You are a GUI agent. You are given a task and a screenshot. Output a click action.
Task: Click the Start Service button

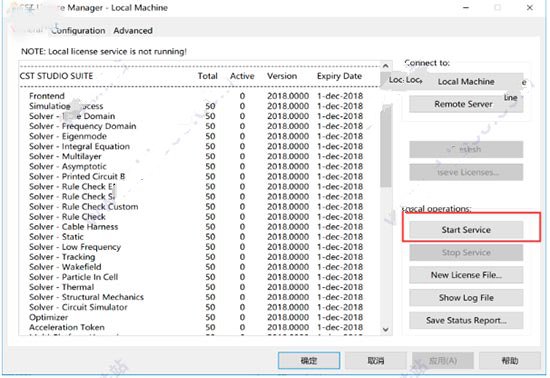pyautogui.click(x=466, y=230)
